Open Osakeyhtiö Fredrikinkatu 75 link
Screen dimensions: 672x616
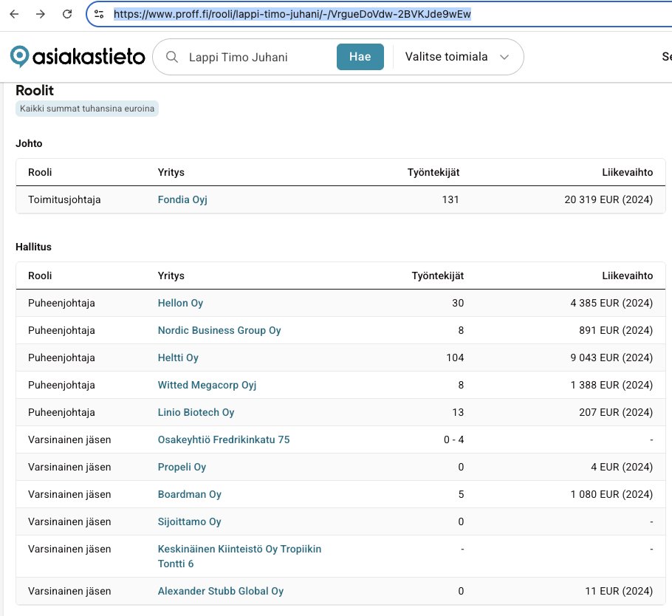(224, 439)
